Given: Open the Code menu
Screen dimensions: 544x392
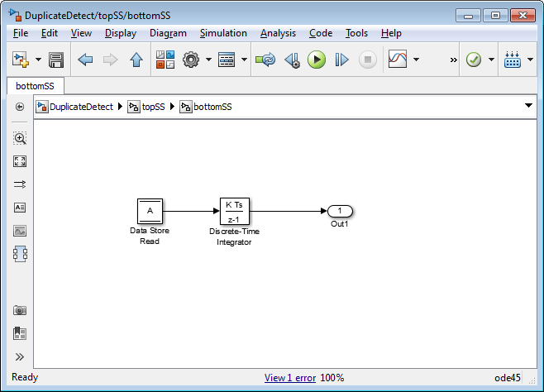Looking at the screenshot, I should tap(321, 33).
